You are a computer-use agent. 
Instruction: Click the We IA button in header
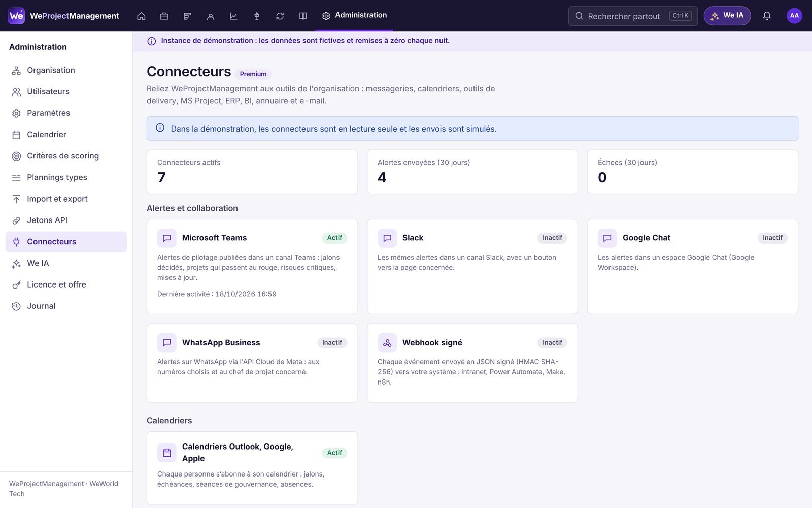[x=727, y=16]
